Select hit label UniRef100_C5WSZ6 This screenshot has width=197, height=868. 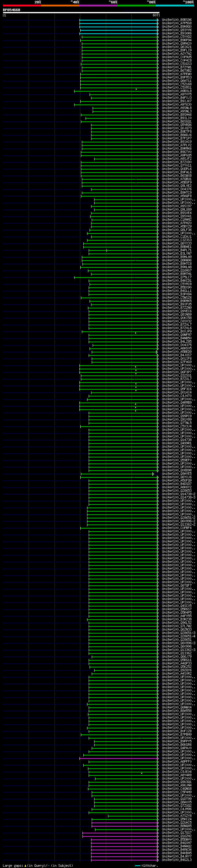pos(176,297)
